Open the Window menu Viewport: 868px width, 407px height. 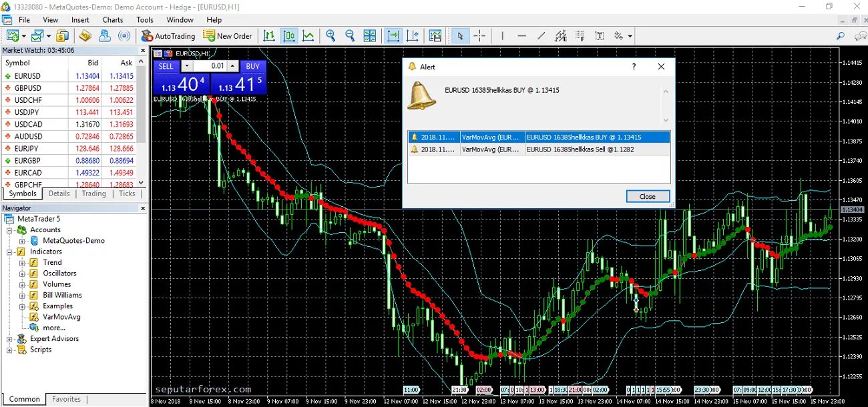pyautogui.click(x=180, y=20)
